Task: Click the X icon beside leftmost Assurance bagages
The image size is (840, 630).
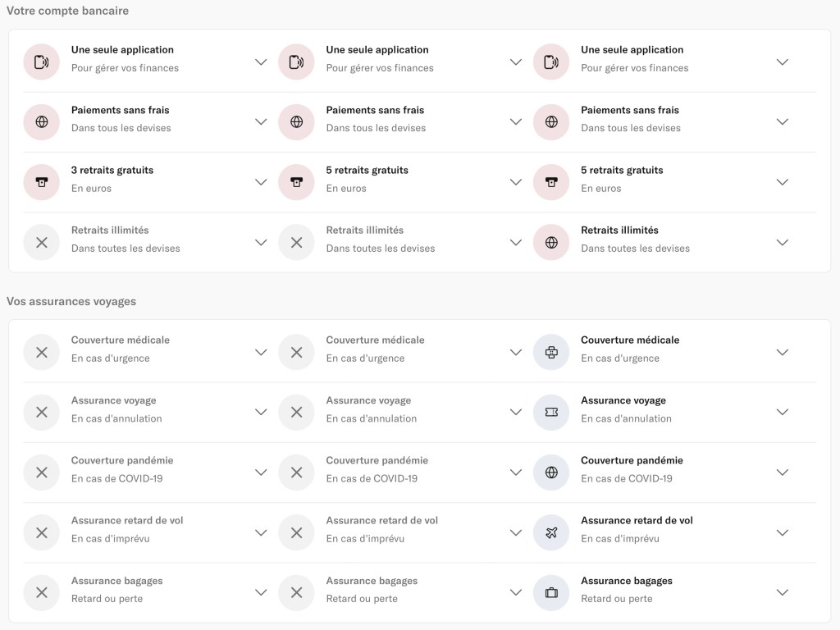Action: [42, 592]
